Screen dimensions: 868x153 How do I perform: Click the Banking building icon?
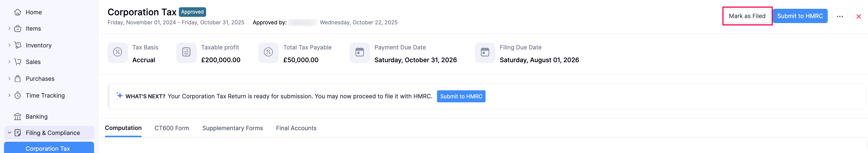click(18, 117)
